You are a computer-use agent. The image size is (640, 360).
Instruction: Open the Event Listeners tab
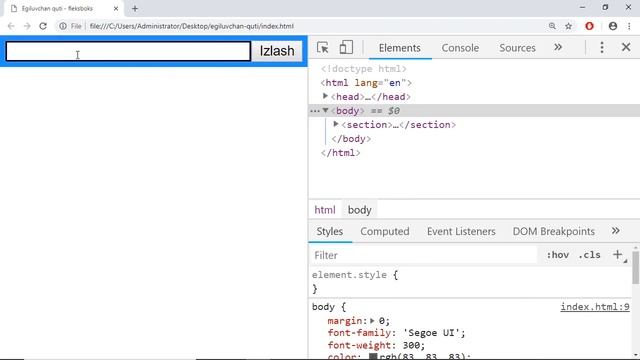[461, 231]
